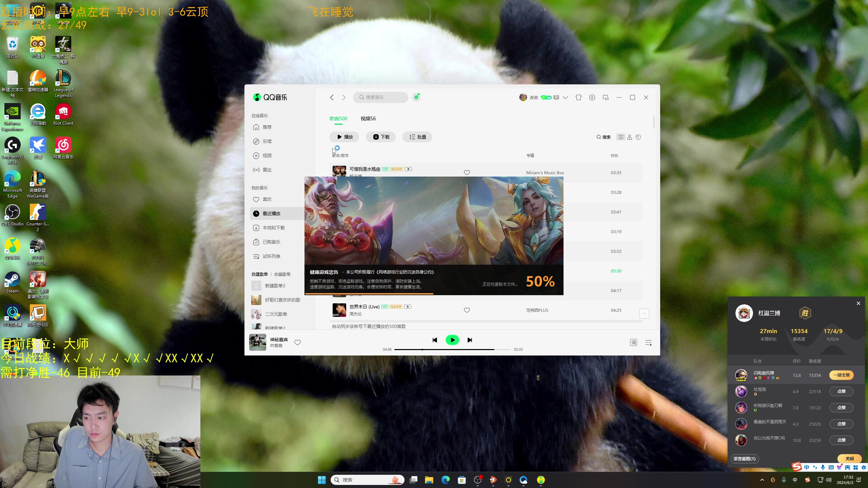Open the 改改 user avatar
Image resolution: width=868 pixels, height=488 pixels.
[523, 97]
